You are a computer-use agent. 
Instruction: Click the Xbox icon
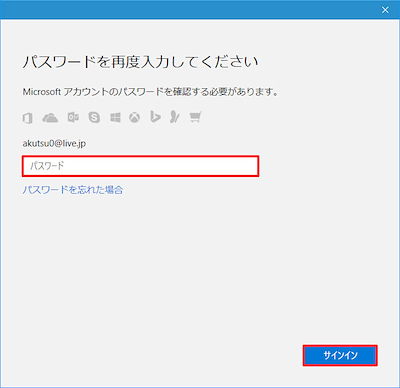[134, 117]
